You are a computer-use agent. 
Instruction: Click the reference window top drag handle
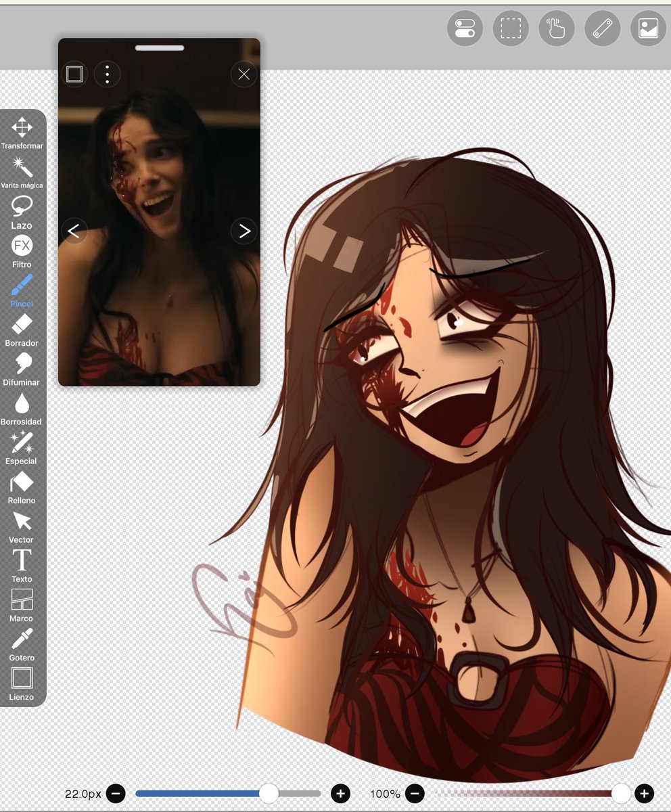[x=160, y=48]
